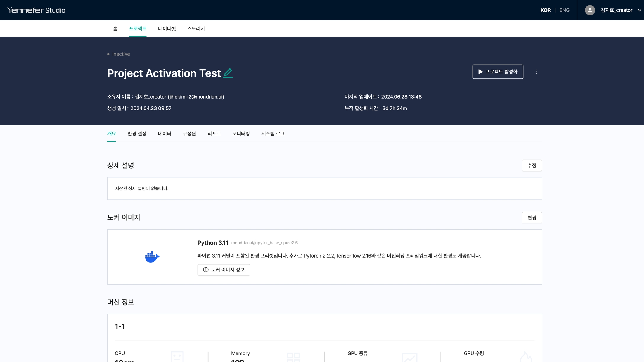Click the CPU chip icon in machine info
Image resolution: width=644 pixels, height=362 pixels.
coord(177,357)
